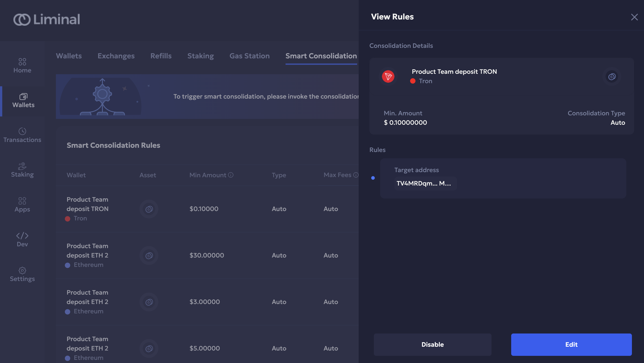Click the Transactions clock icon

pos(22,131)
